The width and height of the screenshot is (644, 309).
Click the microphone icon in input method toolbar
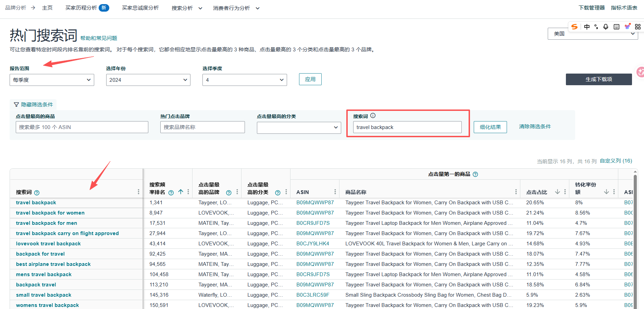[606, 27]
